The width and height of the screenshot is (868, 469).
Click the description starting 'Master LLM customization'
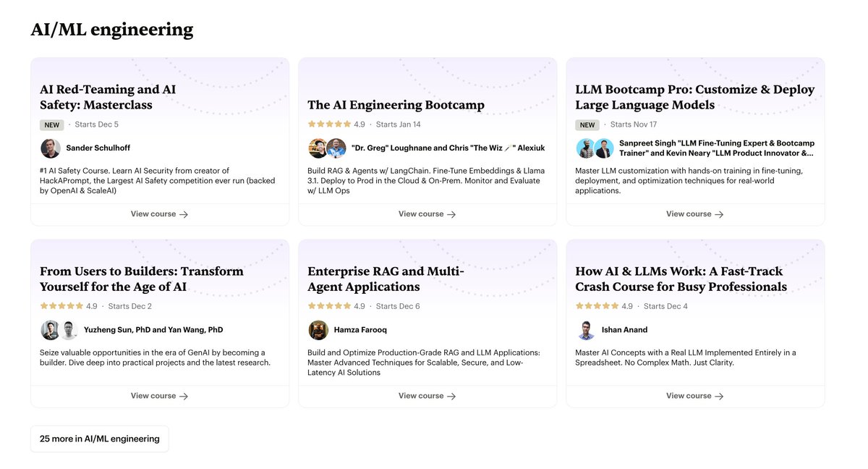[x=689, y=181]
